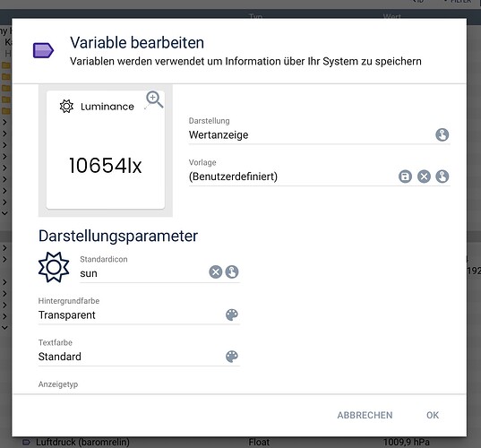This screenshot has height=448, width=481.
Task: Click the Luminance preview tile
Action: click(106, 150)
